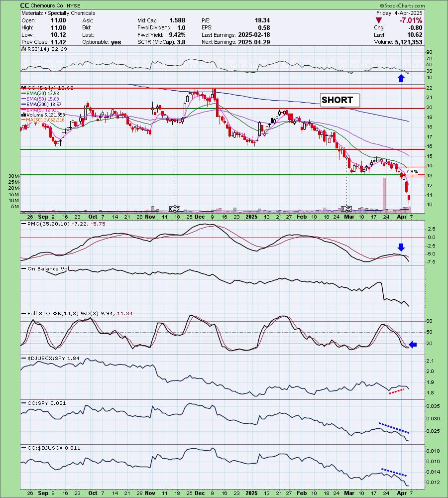Click the Mkt Cap value 1.58B

click(178, 20)
